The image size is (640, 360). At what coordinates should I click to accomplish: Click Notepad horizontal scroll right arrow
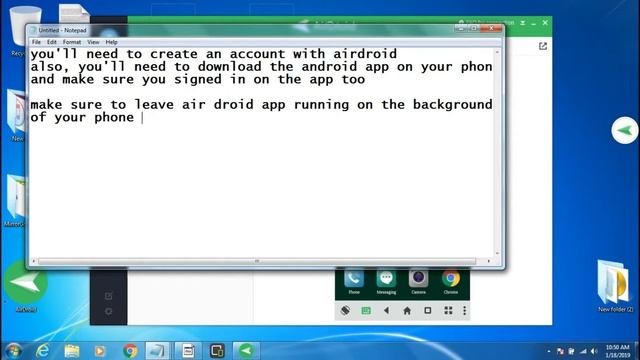click(x=489, y=261)
